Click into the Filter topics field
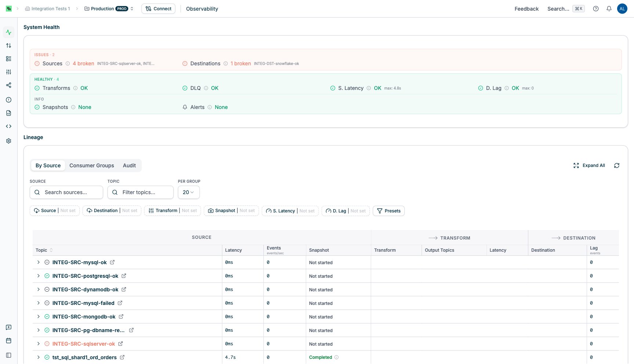This screenshot has height=364, width=634. (x=141, y=192)
